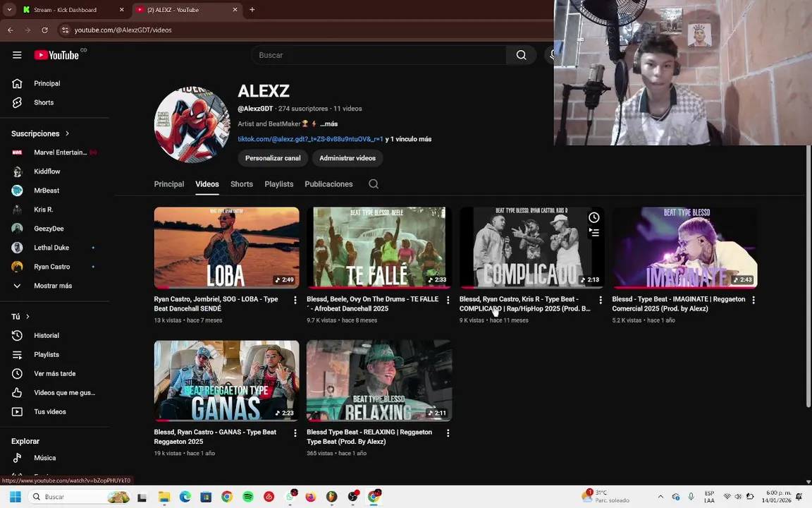Click 'y 1 vínculo más' link
812x508 pixels.
click(409, 139)
